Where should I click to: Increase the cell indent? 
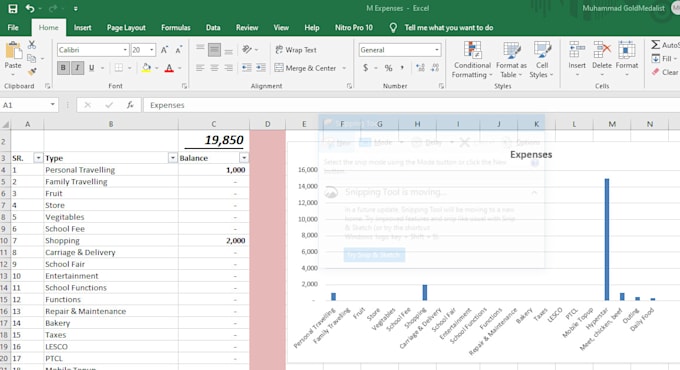(261, 68)
